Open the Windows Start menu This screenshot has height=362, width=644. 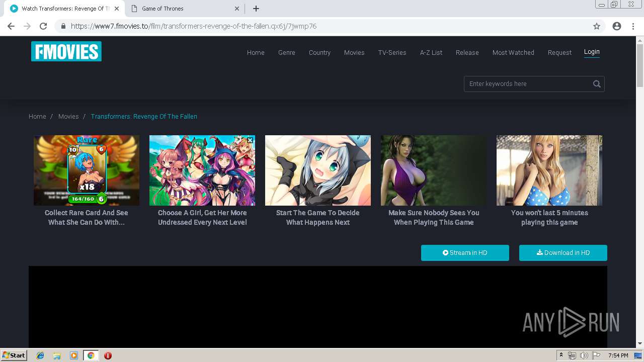(14, 355)
